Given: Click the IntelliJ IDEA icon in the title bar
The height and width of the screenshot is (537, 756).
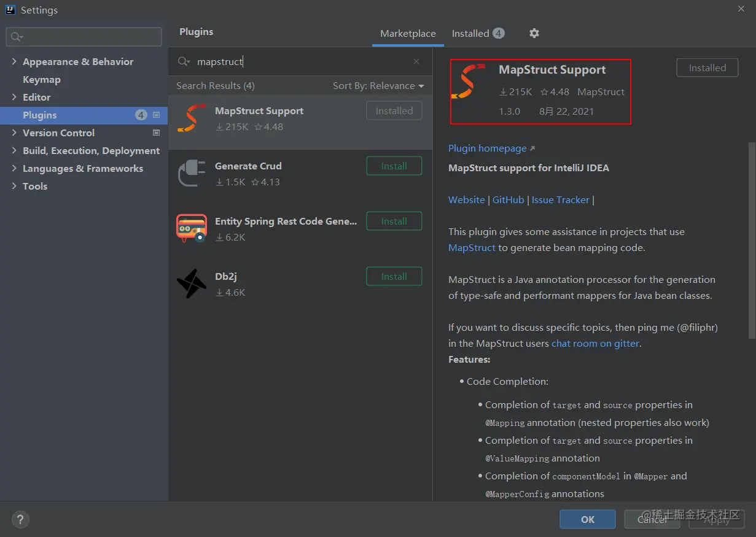Looking at the screenshot, I should [10, 10].
